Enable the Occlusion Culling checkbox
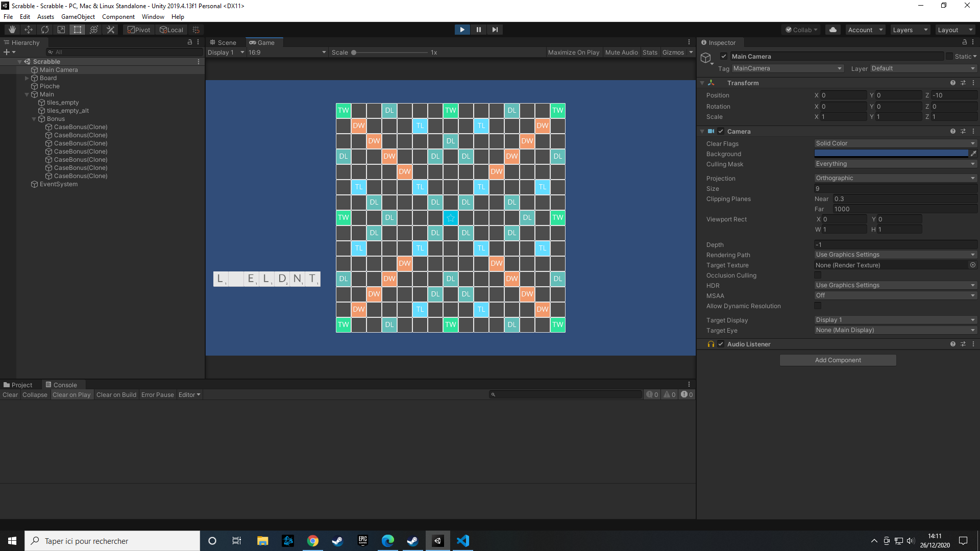 [818, 275]
